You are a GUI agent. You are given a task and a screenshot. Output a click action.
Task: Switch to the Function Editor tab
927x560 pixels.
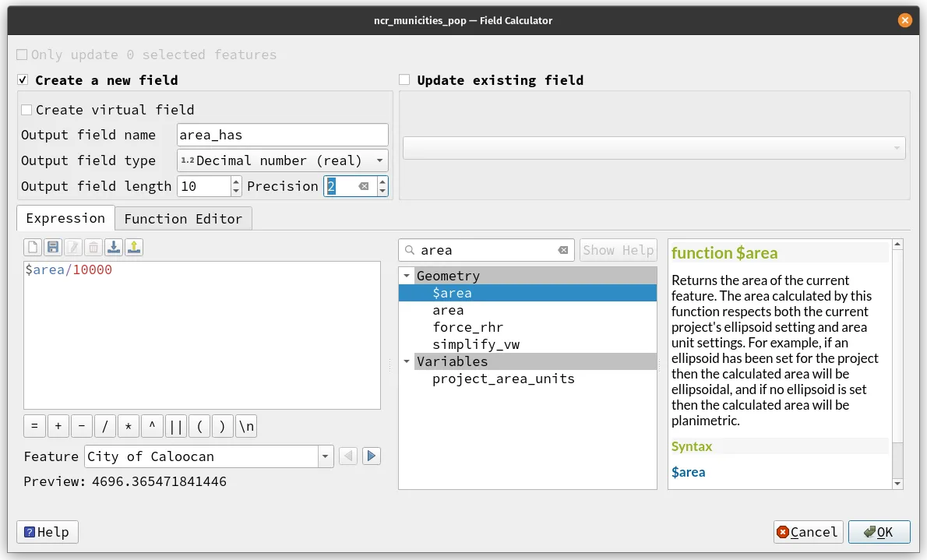click(x=183, y=218)
